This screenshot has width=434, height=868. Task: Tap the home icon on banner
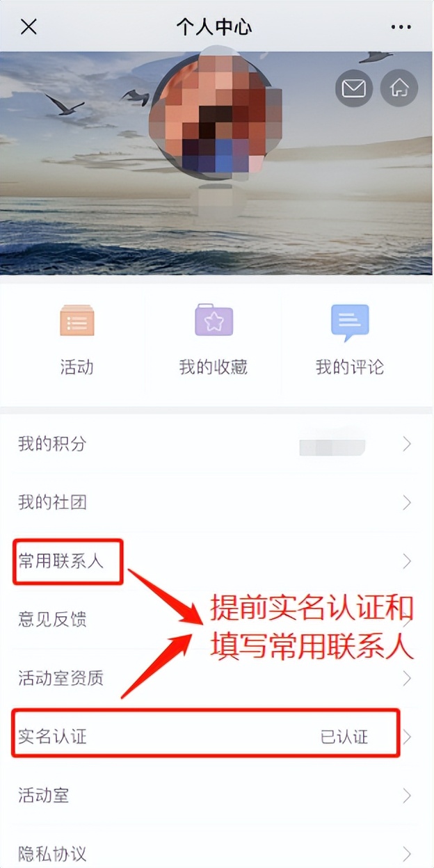pyautogui.click(x=399, y=88)
